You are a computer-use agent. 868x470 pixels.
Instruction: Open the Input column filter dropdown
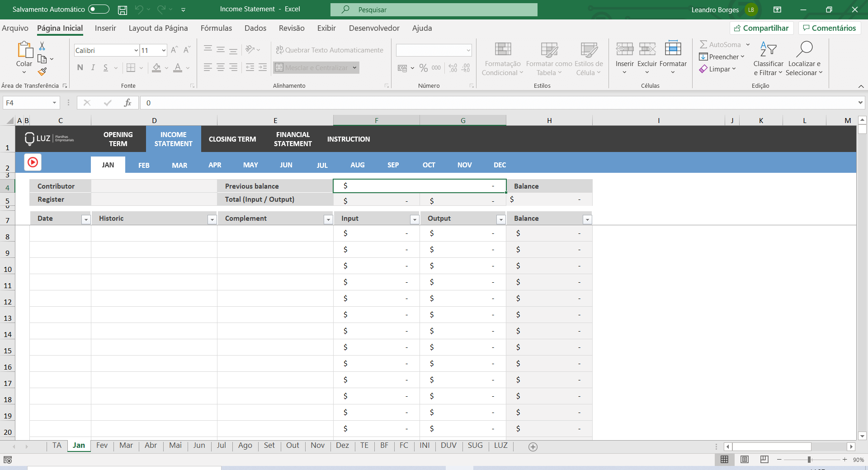point(415,219)
